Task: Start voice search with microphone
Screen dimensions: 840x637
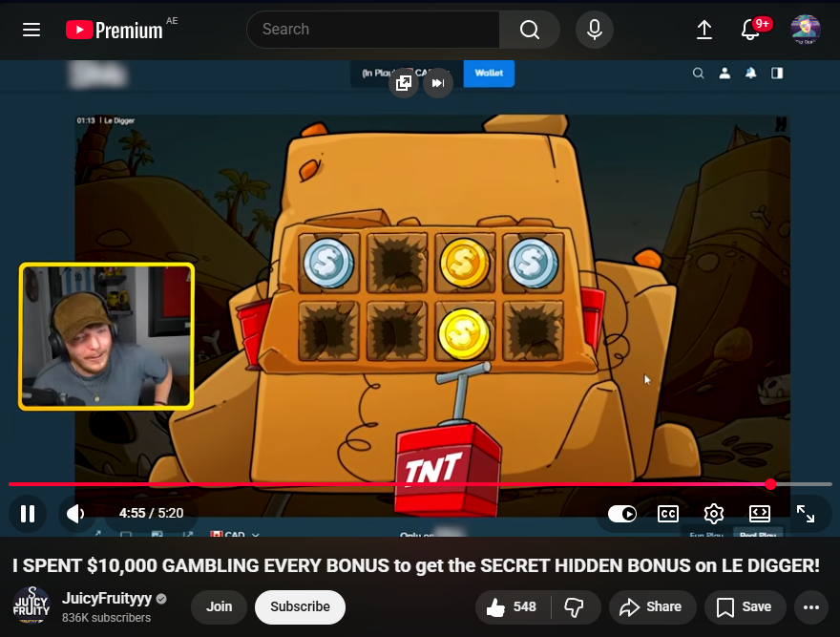Action: pyautogui.click(x=594, y=30)
